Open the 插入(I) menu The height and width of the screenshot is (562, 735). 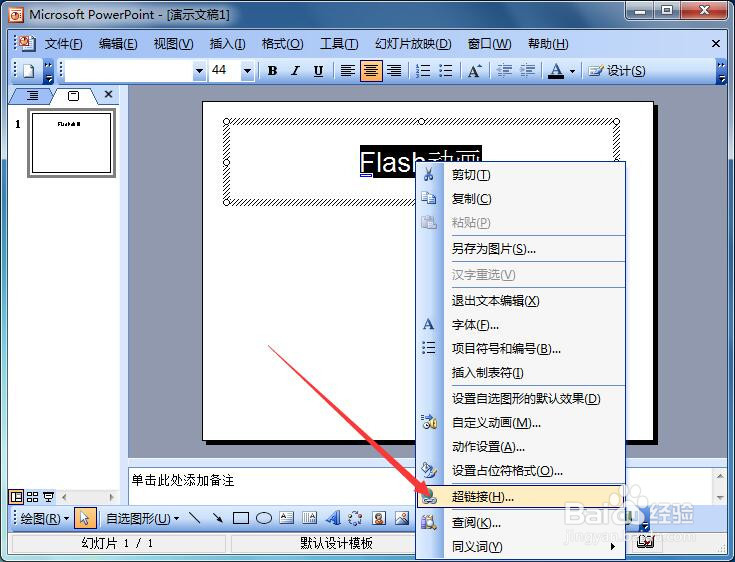(x=227, y=44)
